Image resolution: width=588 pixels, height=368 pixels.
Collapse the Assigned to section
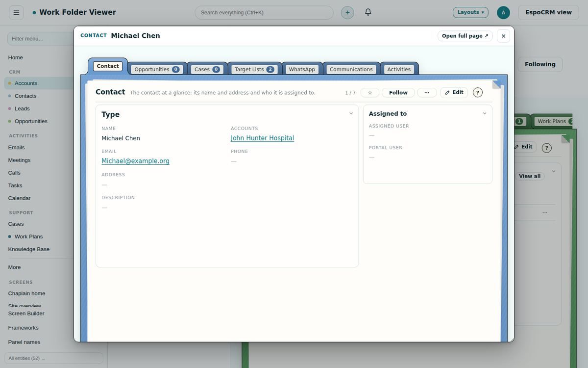(485, 113)
